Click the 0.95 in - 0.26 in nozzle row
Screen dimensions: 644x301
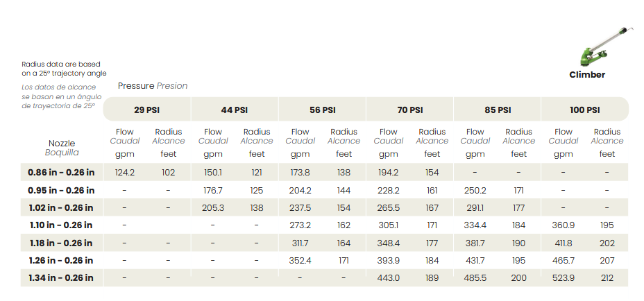coord(61,190)
